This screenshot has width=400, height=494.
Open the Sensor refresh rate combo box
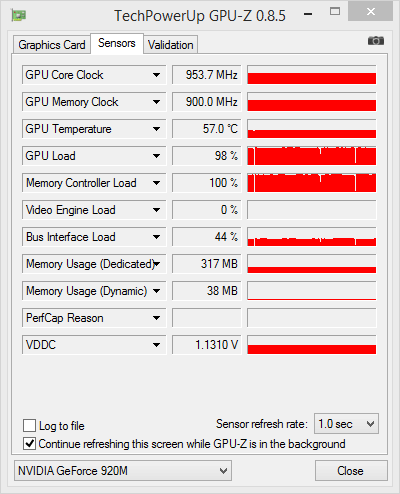tap(346, 424)
